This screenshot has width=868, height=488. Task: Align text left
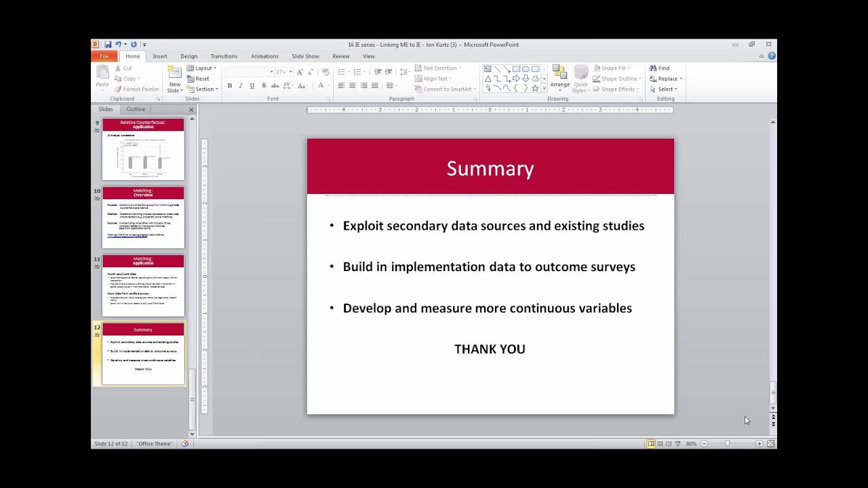[341, 86]
